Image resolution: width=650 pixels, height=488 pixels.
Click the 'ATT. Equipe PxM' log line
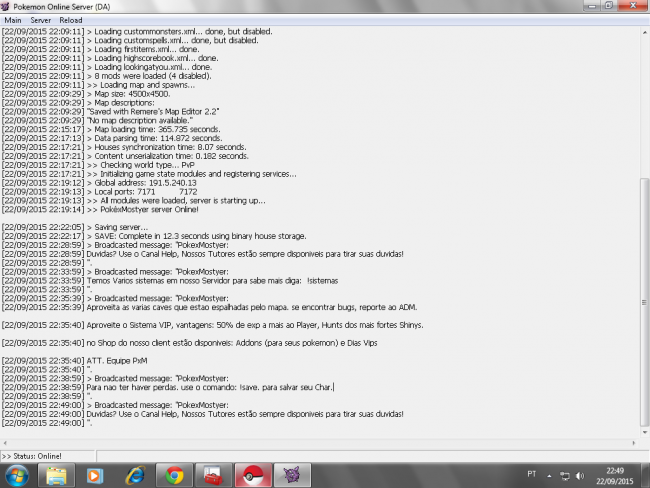click(x=75, y=361)
